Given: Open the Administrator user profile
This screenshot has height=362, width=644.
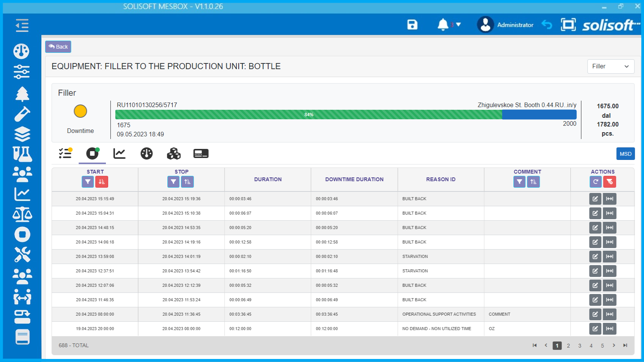Looking at the screenshot, I should (x=505, y=25).
